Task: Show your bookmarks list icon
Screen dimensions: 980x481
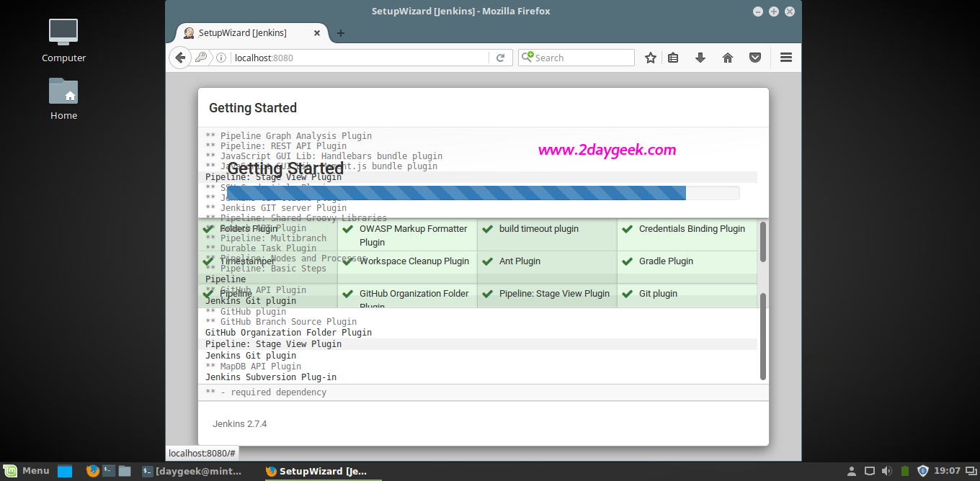Action: (x=673, y=58)
